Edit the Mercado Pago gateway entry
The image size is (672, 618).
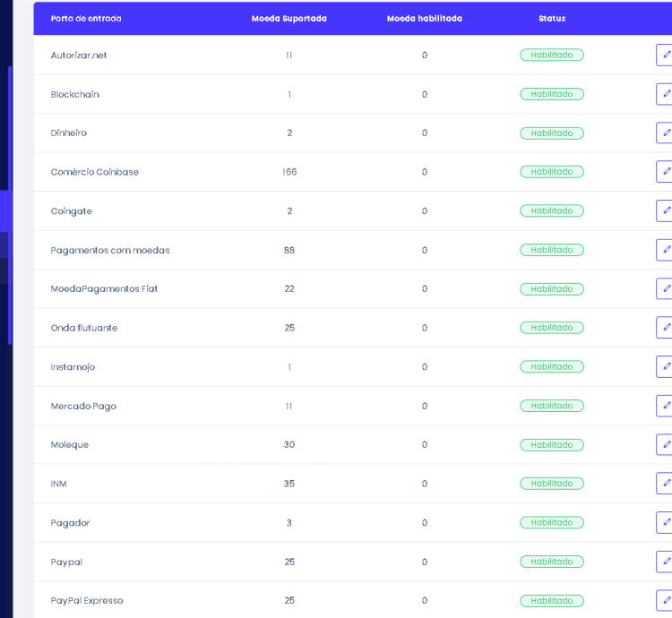(x=665, y=406)
